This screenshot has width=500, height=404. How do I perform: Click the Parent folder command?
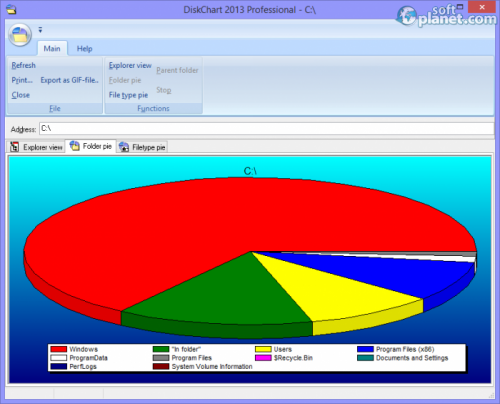click(x=177, y=70)
